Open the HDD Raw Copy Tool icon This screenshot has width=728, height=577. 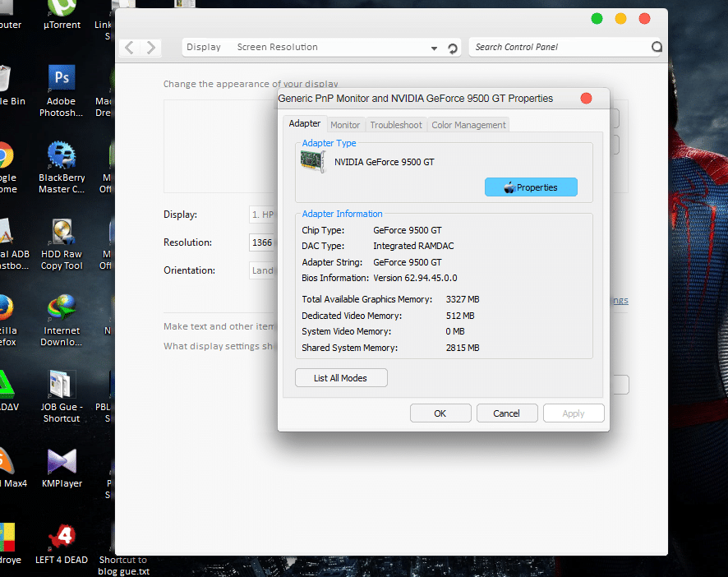coord(62,244)
